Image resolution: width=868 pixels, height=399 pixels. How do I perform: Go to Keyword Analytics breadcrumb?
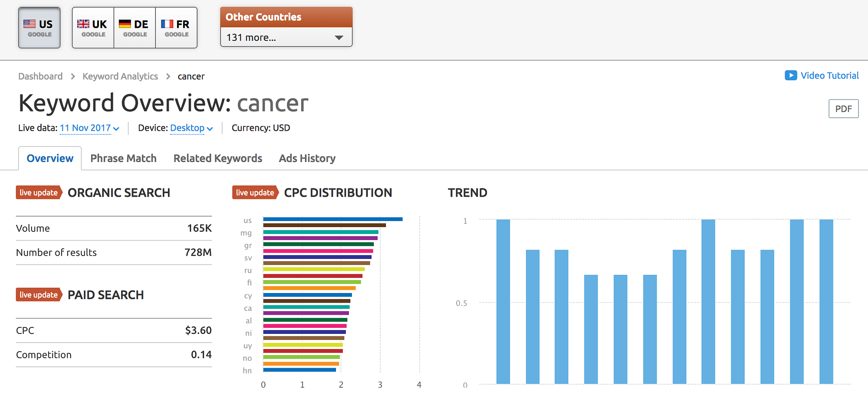coord(120,76)
